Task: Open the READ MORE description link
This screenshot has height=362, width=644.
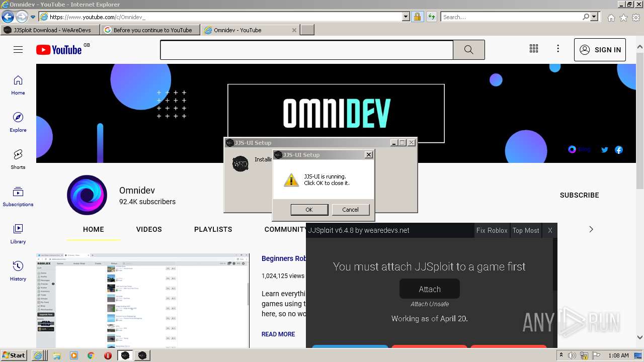Action: coord(278,334)
